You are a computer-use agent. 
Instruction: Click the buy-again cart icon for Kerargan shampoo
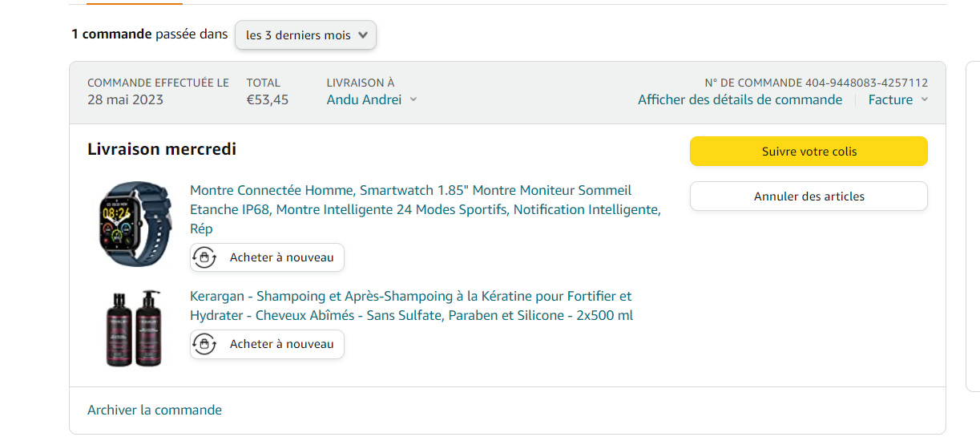click(x=205, y=344)
